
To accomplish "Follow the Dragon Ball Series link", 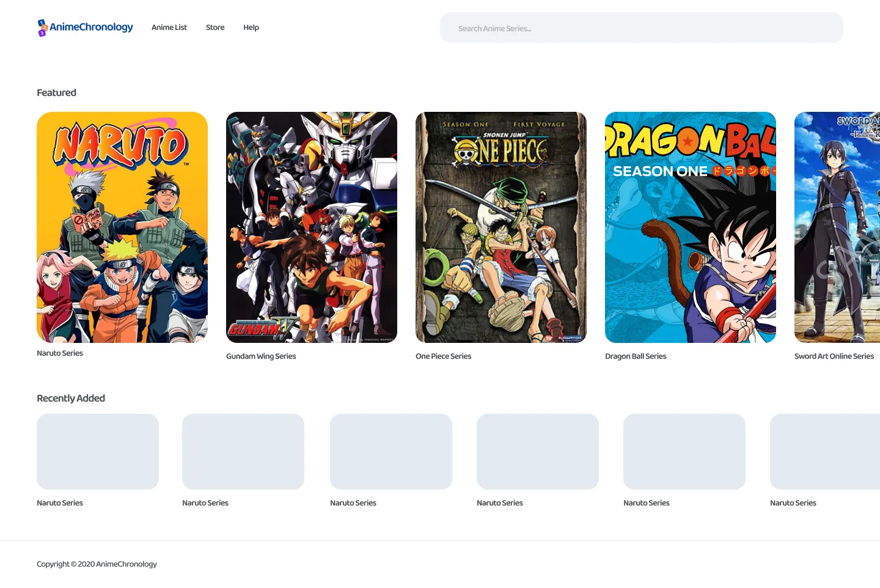I will (x=636, y=356).
